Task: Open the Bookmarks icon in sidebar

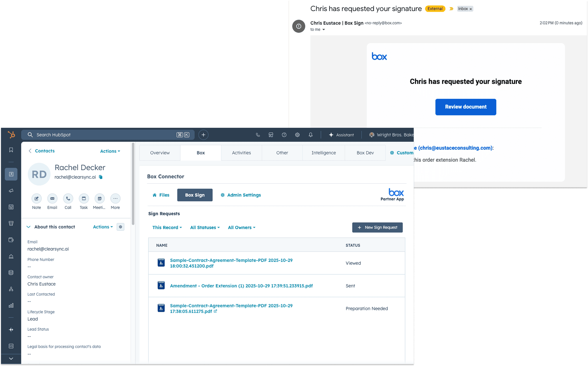Action: click(11, 150)
